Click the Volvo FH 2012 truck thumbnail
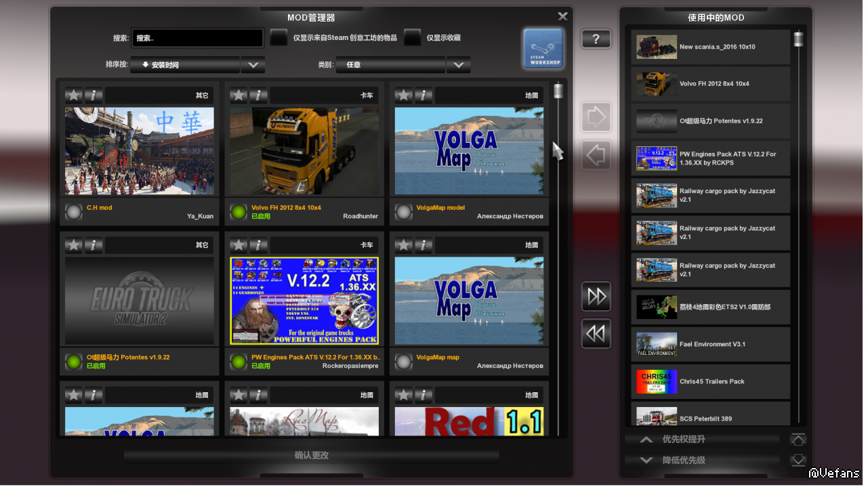 (304, 151)
